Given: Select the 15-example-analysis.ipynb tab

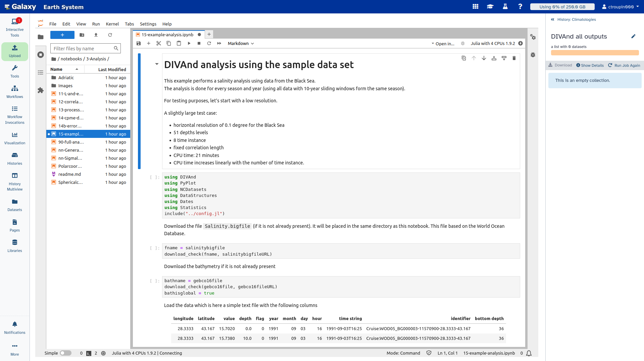Looking at the screenshot, I should pos(167,35).
